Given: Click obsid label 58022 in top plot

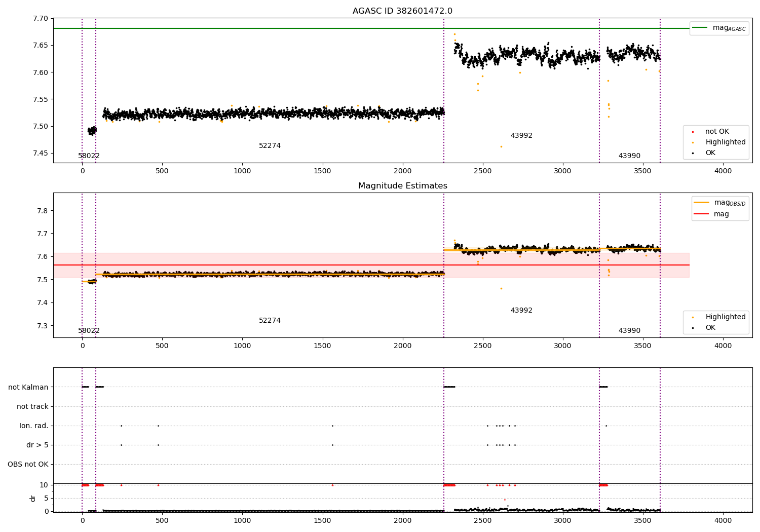Looking at the screenshot, I should [89, 156].
